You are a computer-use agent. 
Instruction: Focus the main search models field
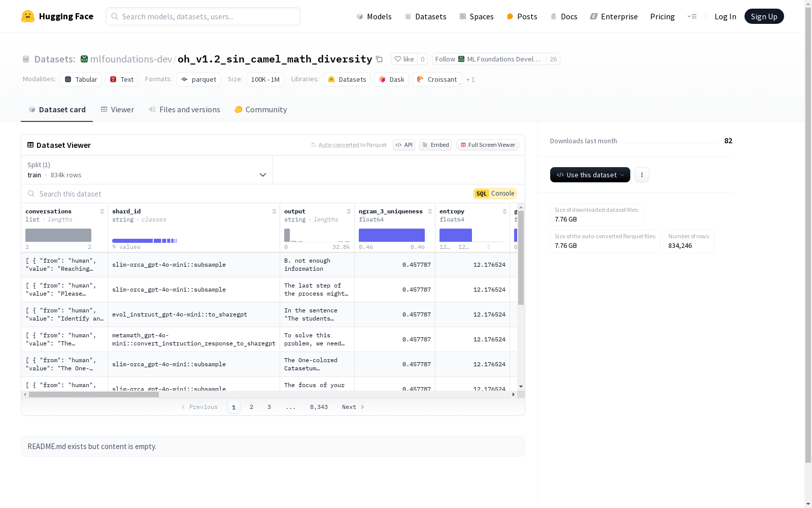point(203,16)
